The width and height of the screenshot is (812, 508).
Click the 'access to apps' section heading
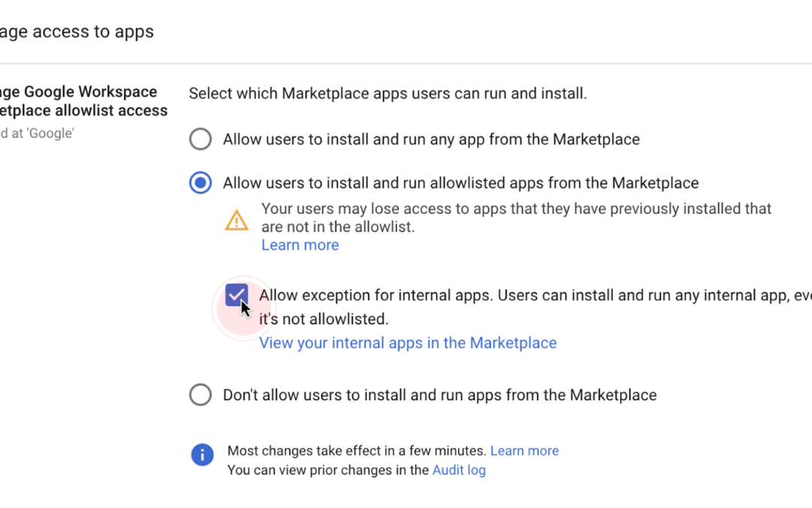coord(77,32)
